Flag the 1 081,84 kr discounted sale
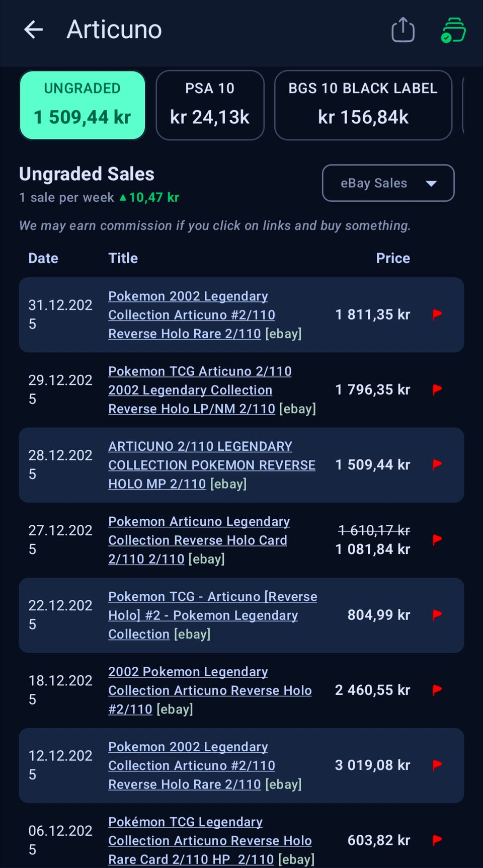 tap(437, 540)
